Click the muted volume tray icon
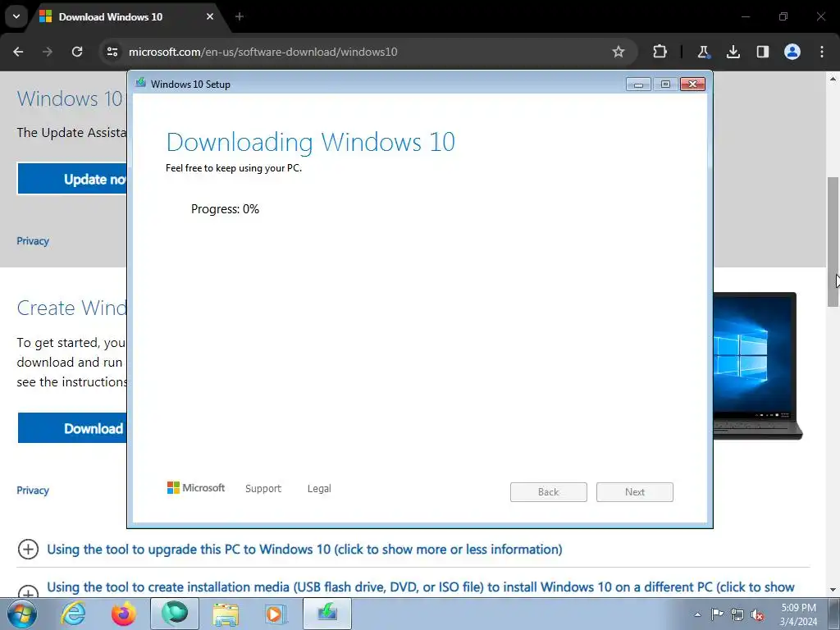This screenshot has width=840, height=630. tap(757, 614)
